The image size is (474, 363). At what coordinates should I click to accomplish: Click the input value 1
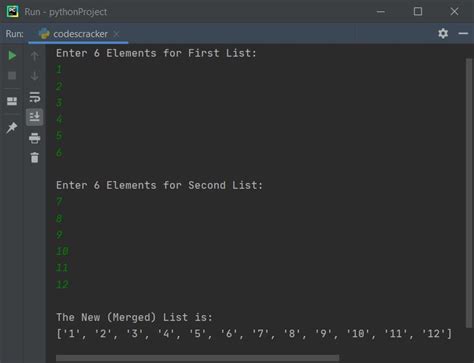[x=59, y=70]
